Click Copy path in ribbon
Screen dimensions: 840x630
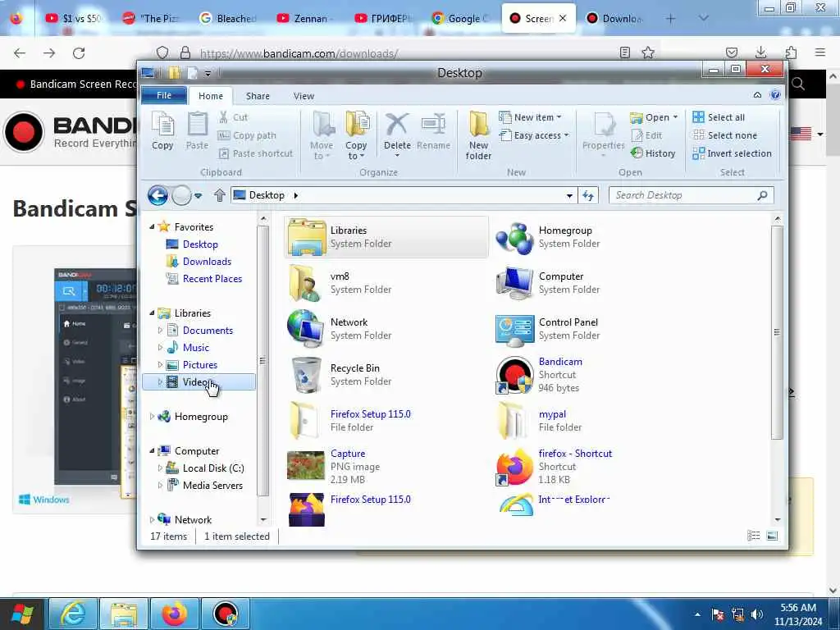(x=247, y=135)
